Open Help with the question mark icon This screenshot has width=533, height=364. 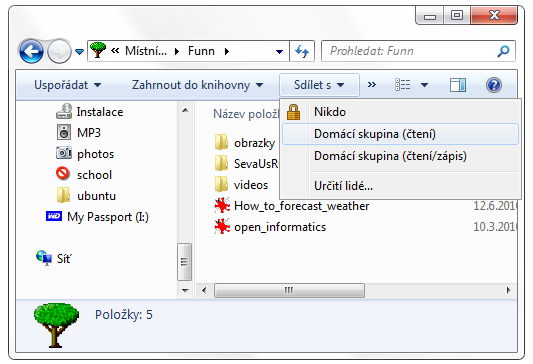(494, 85)
